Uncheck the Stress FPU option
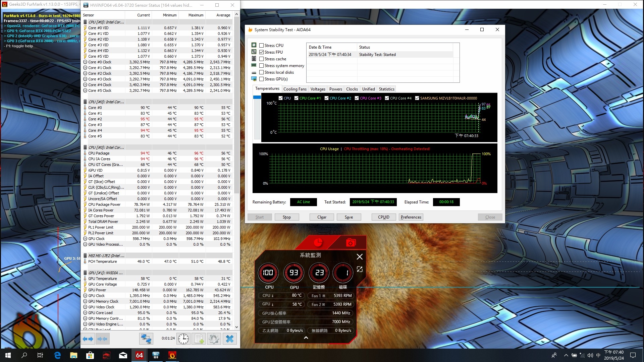Viewport: 644px width, 362px height. (261, 52)
